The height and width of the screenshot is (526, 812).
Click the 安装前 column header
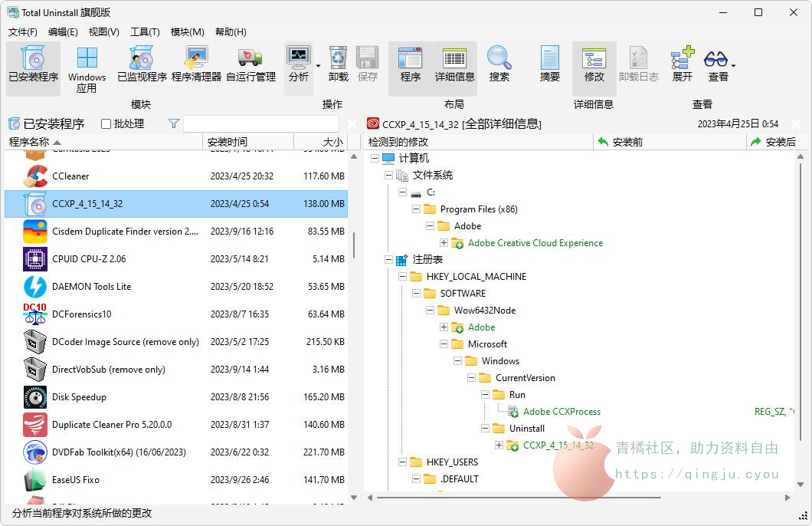(x=670, y=142)
